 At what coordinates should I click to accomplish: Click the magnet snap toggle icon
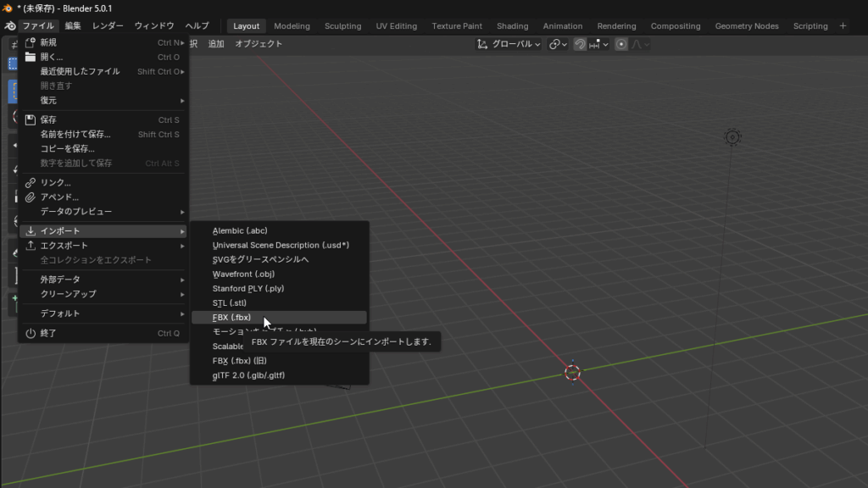click(580, 44)
